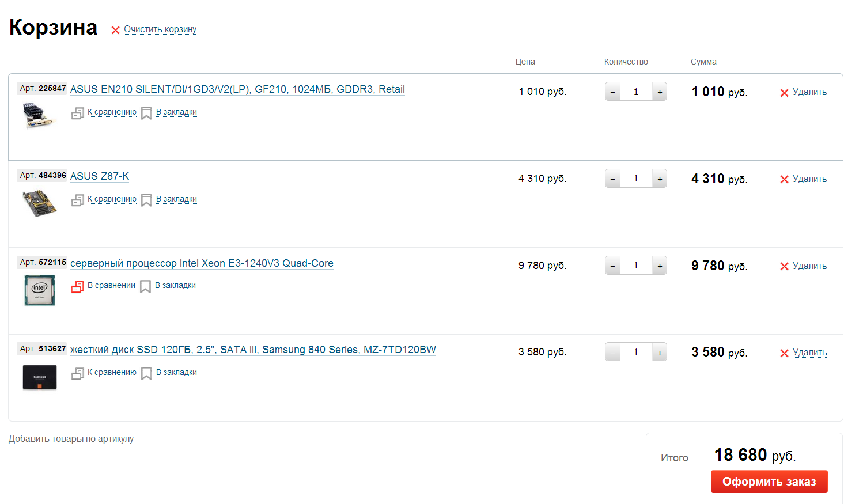The height and width of the screenshot is (504, 844).
Task: Click the red X clear-cart icon
Action: [x=115, y=30]
